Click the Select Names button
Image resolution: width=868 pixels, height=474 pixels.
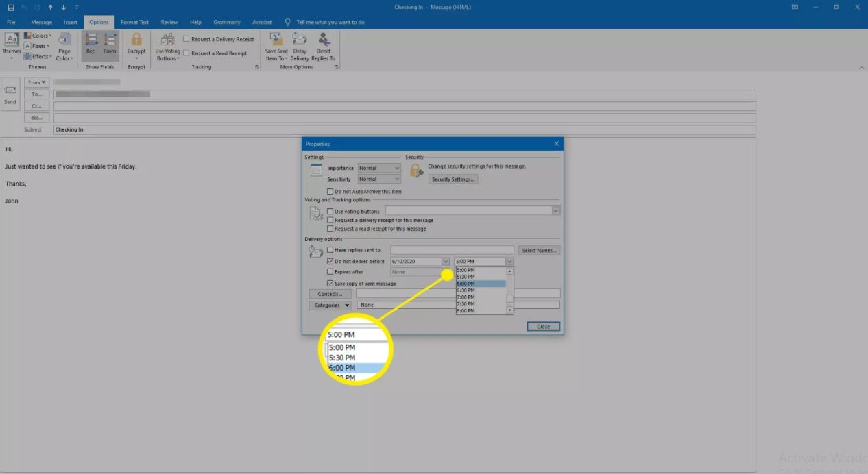pyautogui.click(x=539, y=250)
